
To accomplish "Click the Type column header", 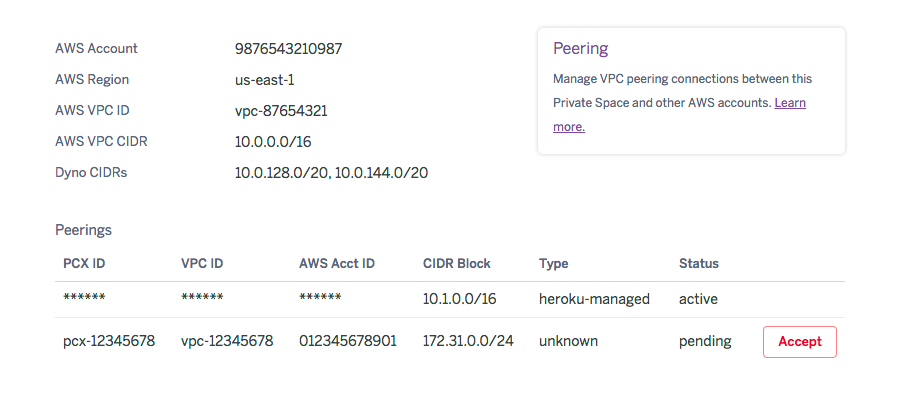I will [x=553, y=264].
